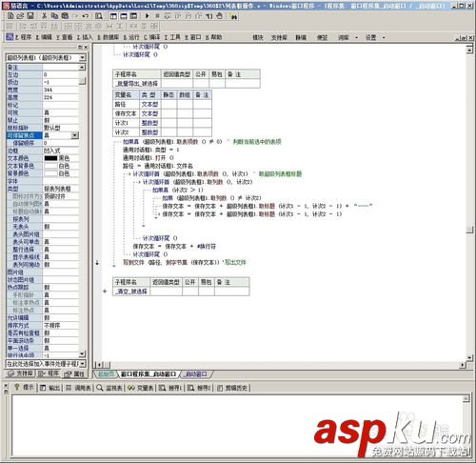The width and height of the screenshot is (476, 463).
Task: Switch to the 程序 tab in the left panel
Action: tap(49, 373)
